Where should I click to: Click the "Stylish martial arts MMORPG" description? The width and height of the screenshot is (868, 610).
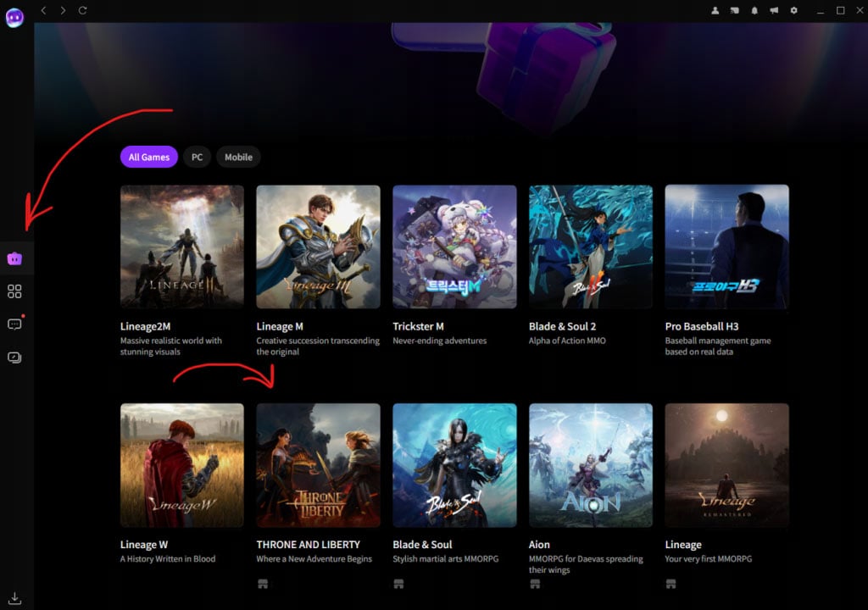tap(446, 558)
